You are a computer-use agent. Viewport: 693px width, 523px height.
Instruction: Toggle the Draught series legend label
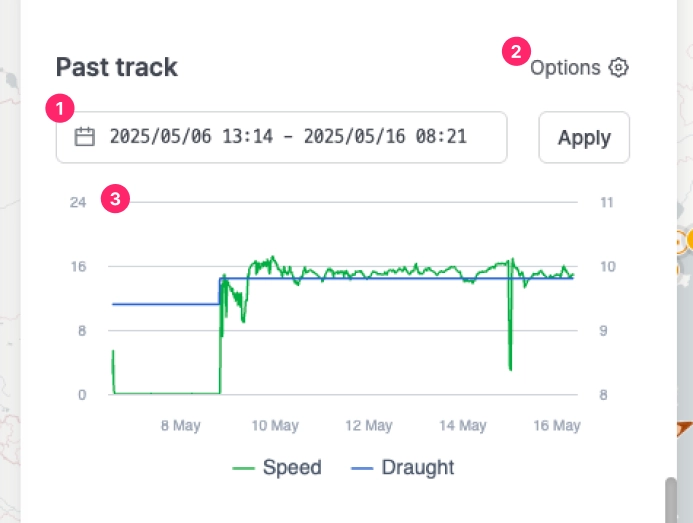(417, 468)
